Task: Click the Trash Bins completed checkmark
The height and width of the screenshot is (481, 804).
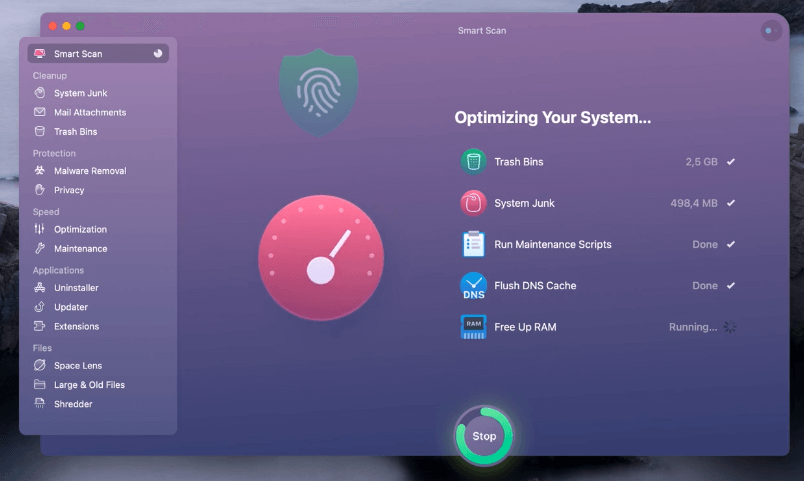Action: (x=731, y=162)
